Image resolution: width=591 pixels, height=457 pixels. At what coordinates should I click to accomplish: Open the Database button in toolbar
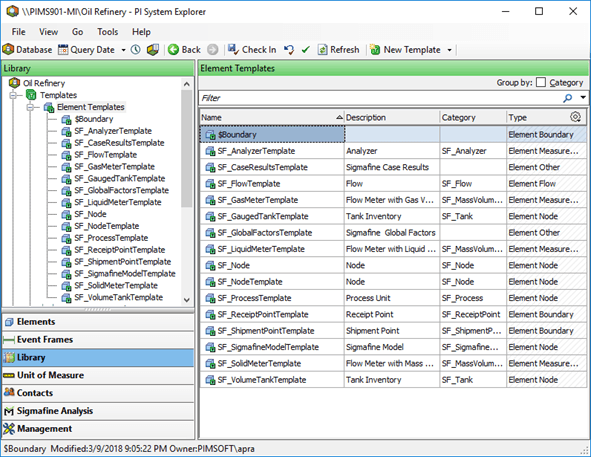click(28, 50)
